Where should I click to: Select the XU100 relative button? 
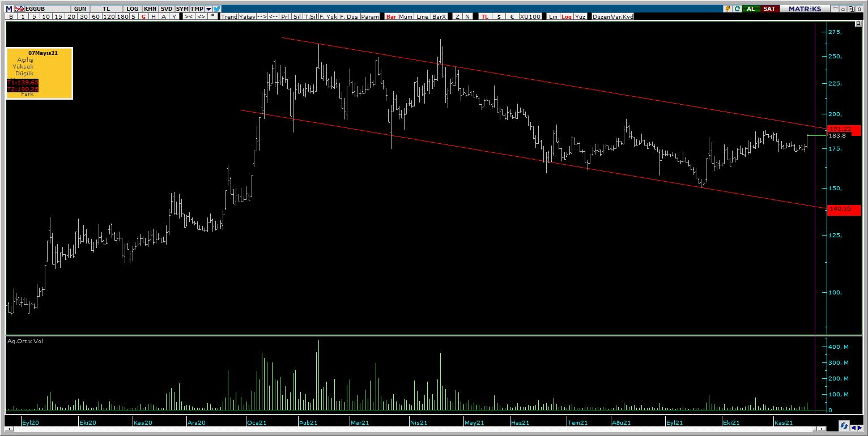tap(530, 17)
